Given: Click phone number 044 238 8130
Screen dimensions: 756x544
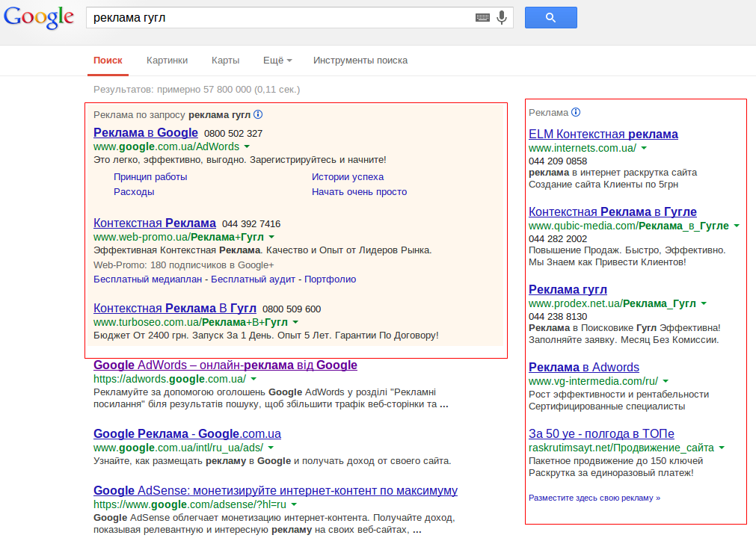Looking at the screenshot, I should point(558,317).
